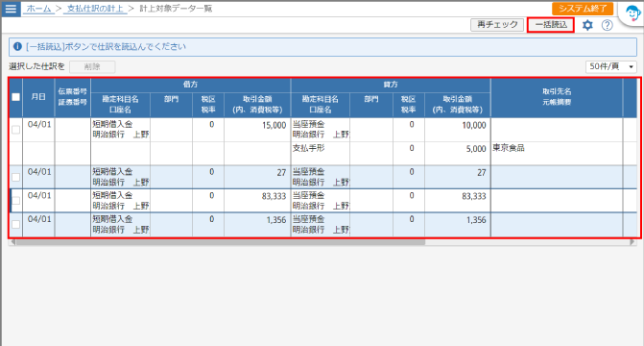
Task: Toggle the select-all checkbox in table header
Action: click(x=15, y=97)
